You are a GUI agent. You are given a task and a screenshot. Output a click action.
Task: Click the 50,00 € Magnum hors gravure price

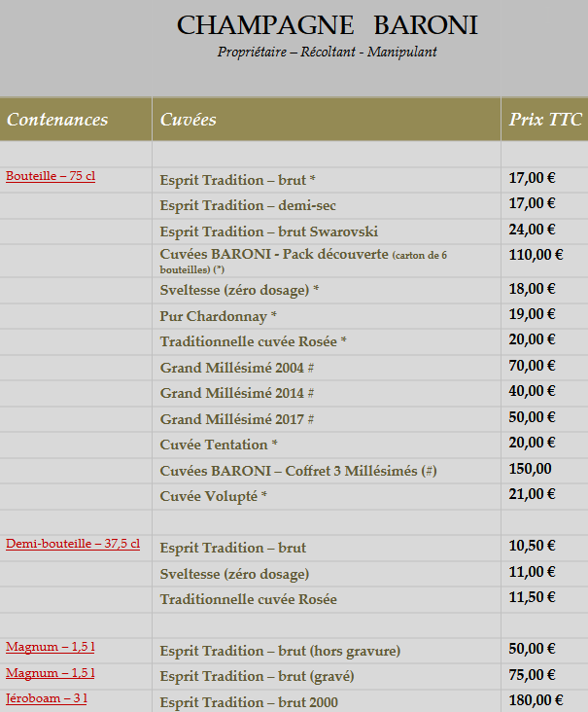point(532,649)
